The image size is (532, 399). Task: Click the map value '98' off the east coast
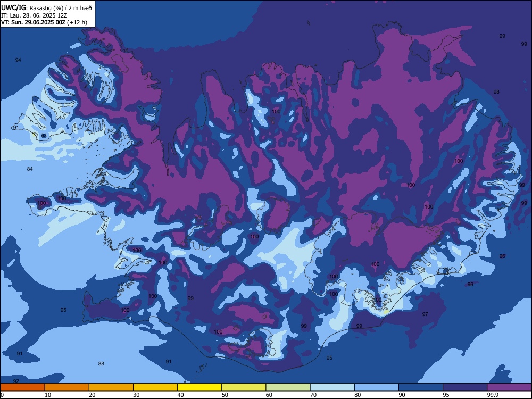pos(496,92)
